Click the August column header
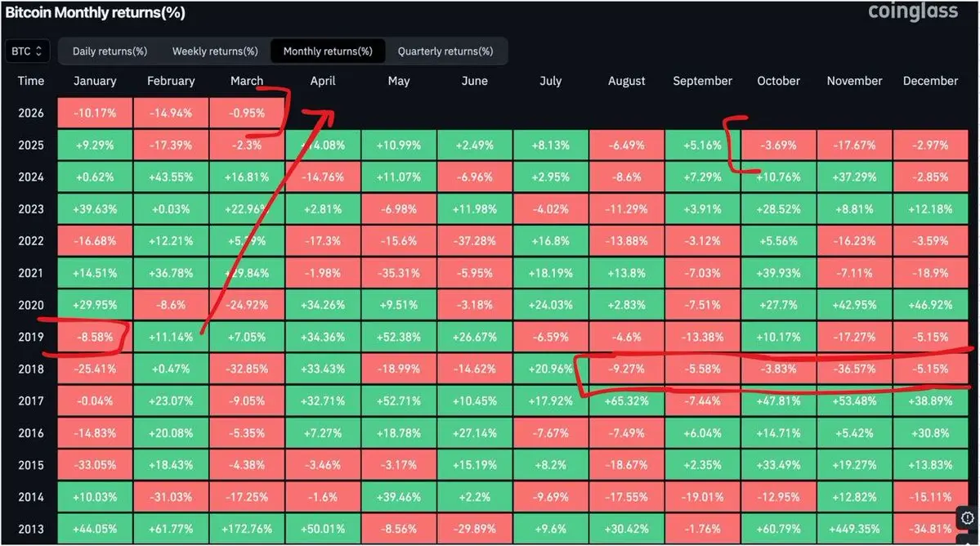The height and width of the screenshot is (546, 980). pos(626,81)
